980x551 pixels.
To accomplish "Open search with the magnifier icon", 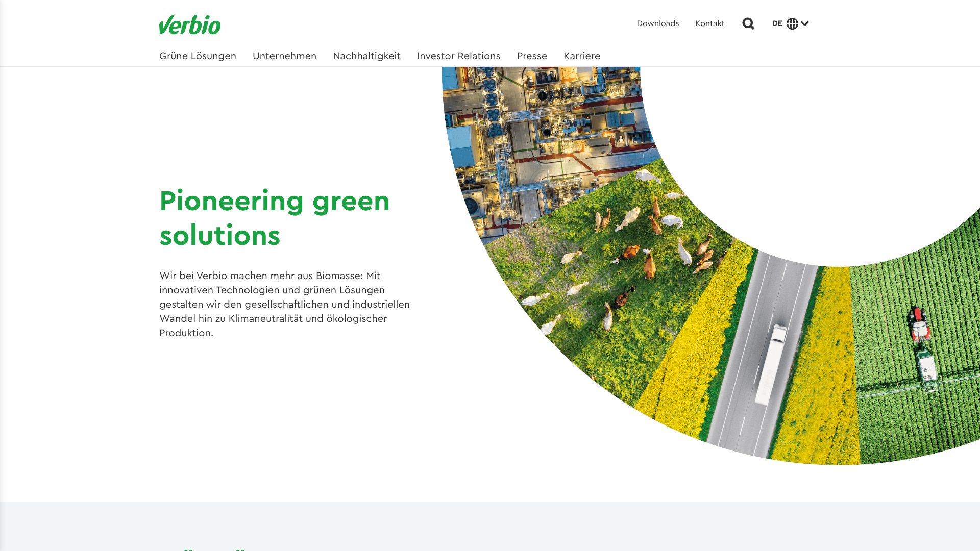I will click(748, 23).
